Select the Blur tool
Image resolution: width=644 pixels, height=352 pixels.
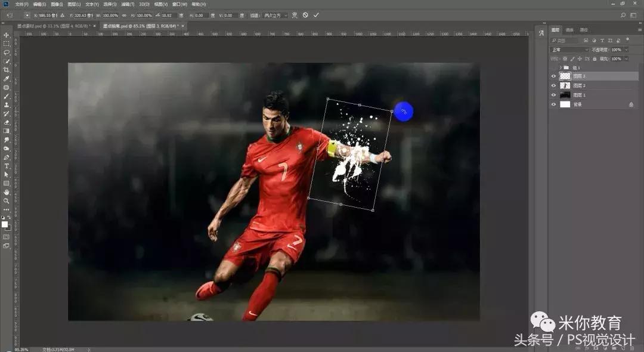pyautogui.click(x=6, y=140)
